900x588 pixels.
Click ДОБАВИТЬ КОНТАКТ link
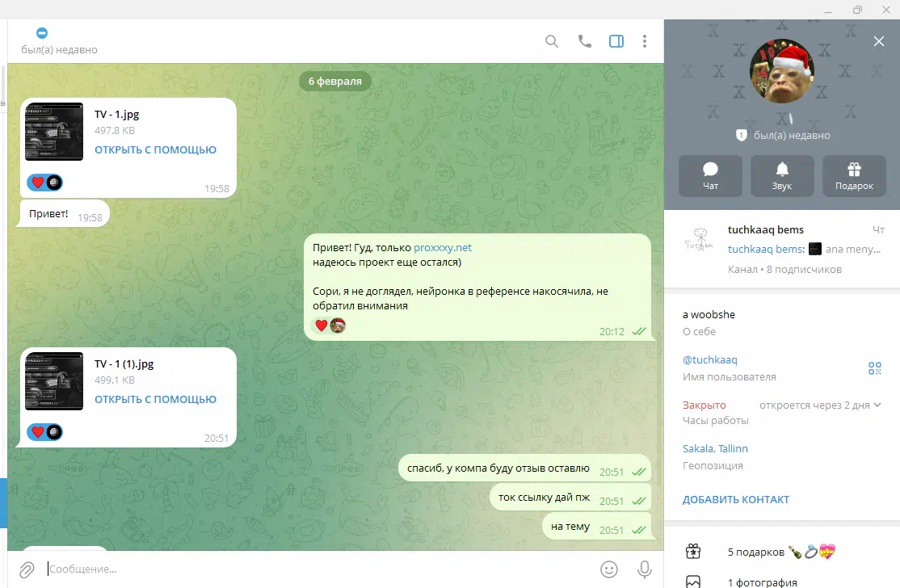(735, 499)
